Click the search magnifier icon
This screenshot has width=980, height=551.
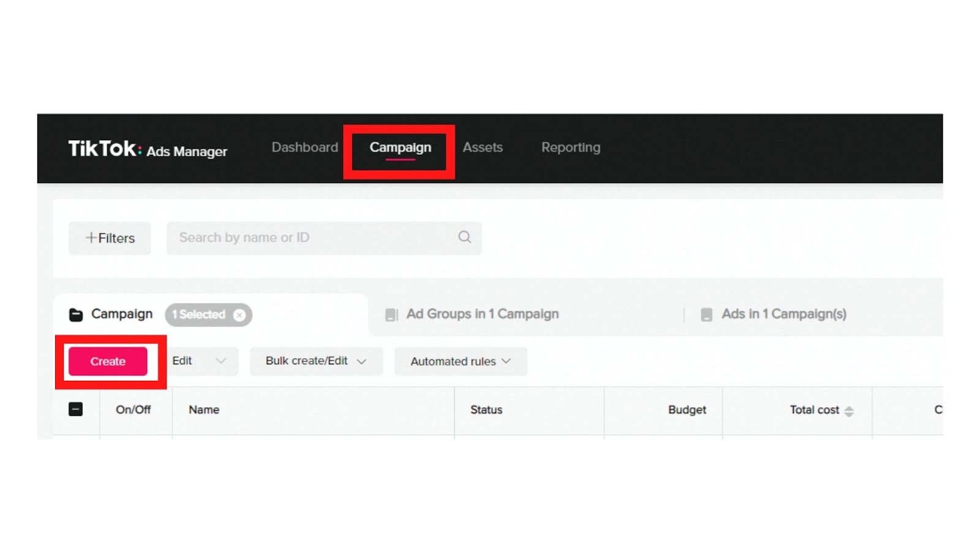click(x=465, y=237)
